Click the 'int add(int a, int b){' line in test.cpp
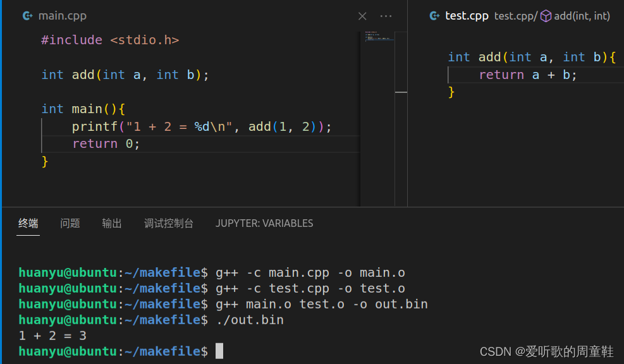 [532, 58]
